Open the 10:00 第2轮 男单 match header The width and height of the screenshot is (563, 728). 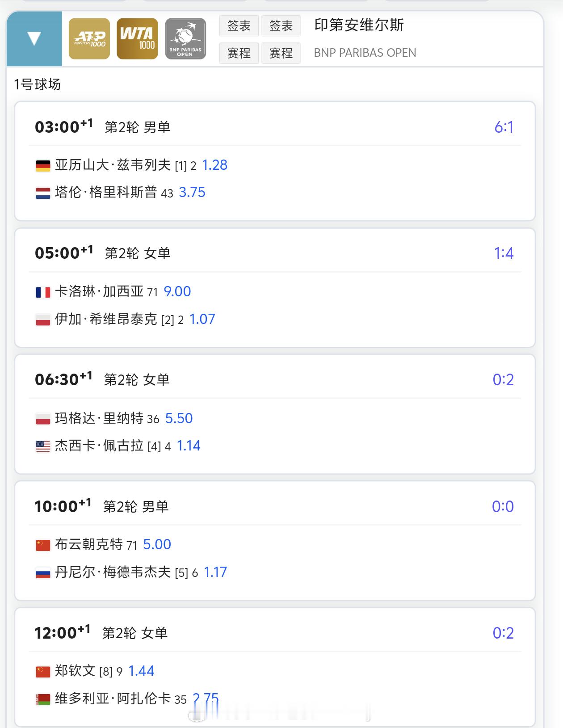(x=102, y=506)
